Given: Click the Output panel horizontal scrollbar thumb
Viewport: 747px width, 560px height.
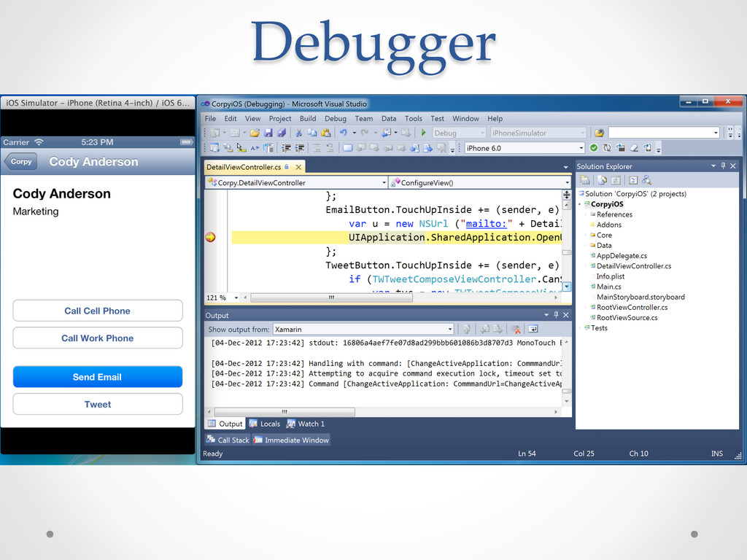Looking at the screenshot, I should 285,411.
